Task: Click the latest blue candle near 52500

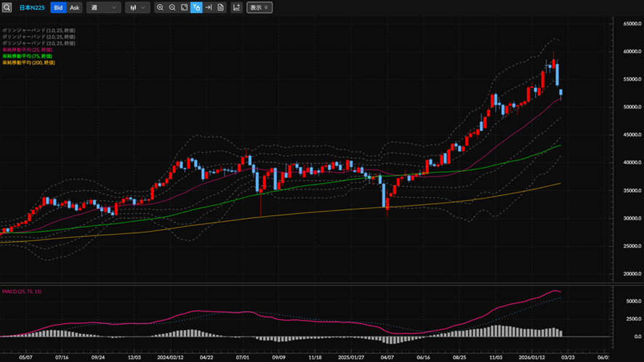Action: coord(560,93)
